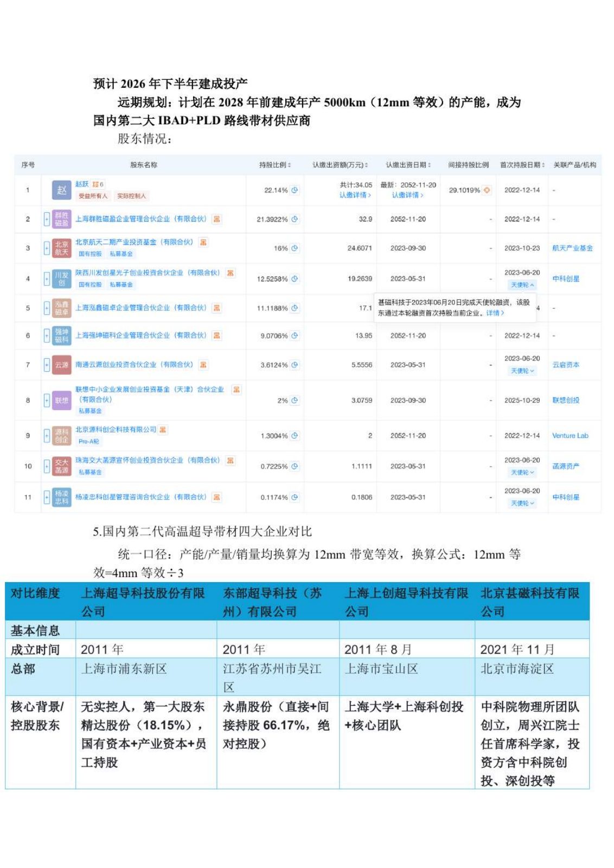Open shareholder 赵跃 name link
Screen dimensions: 614x868
click(82, 184)
